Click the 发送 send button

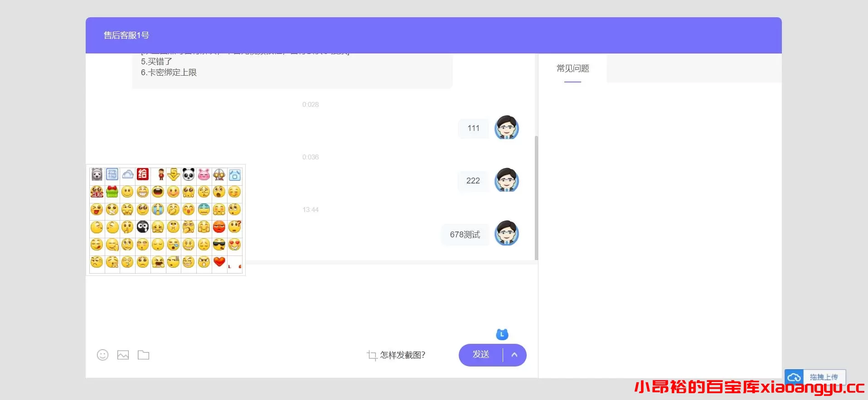click(481, 355)
